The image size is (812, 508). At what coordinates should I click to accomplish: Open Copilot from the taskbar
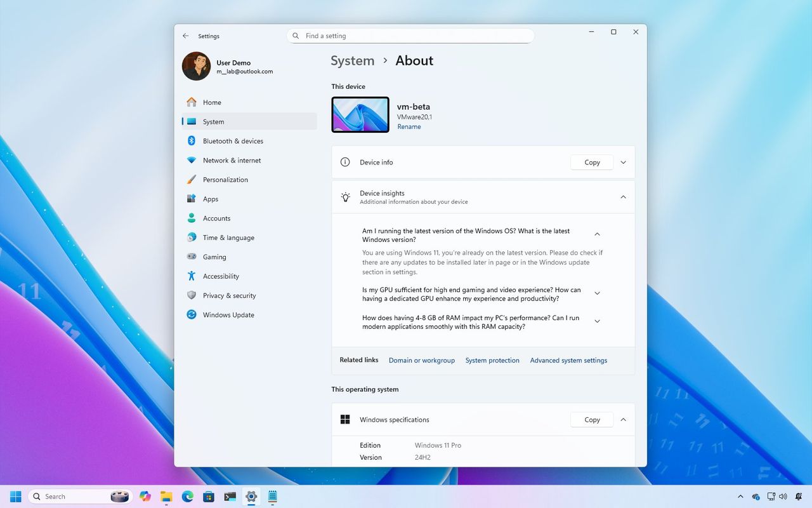pyautogui.click(x=145, y=497)
